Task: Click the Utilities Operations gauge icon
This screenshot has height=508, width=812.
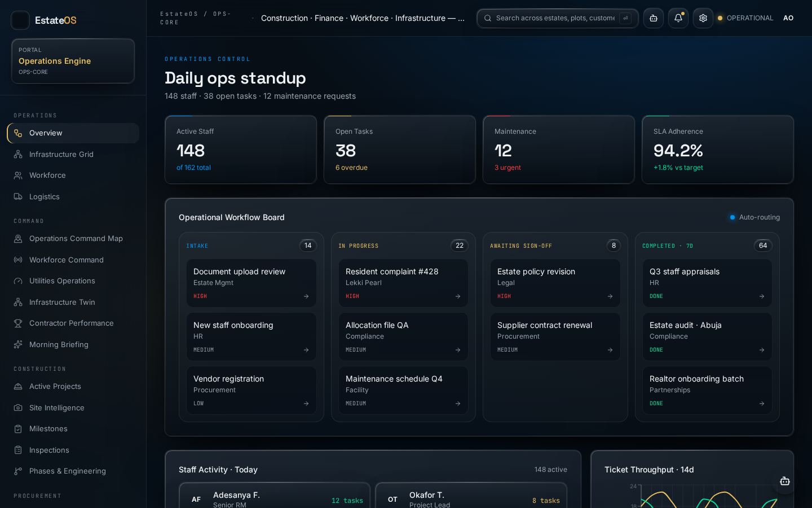Action: (x=18, y=281)
